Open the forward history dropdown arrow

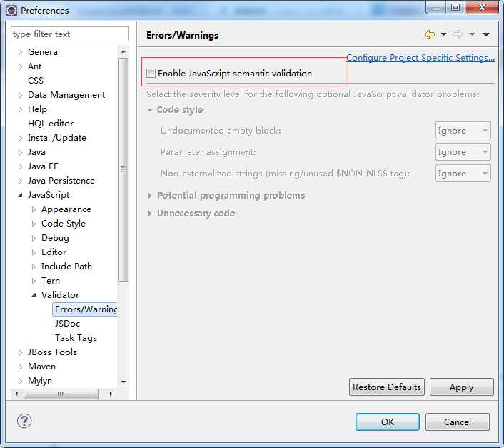(472, 34)
